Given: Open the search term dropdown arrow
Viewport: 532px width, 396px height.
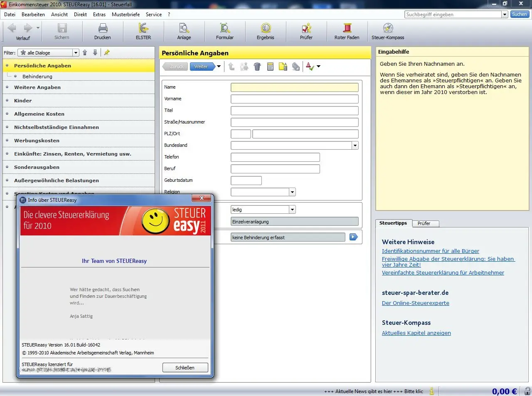Looking at the screenshot, I should point(505,14).
